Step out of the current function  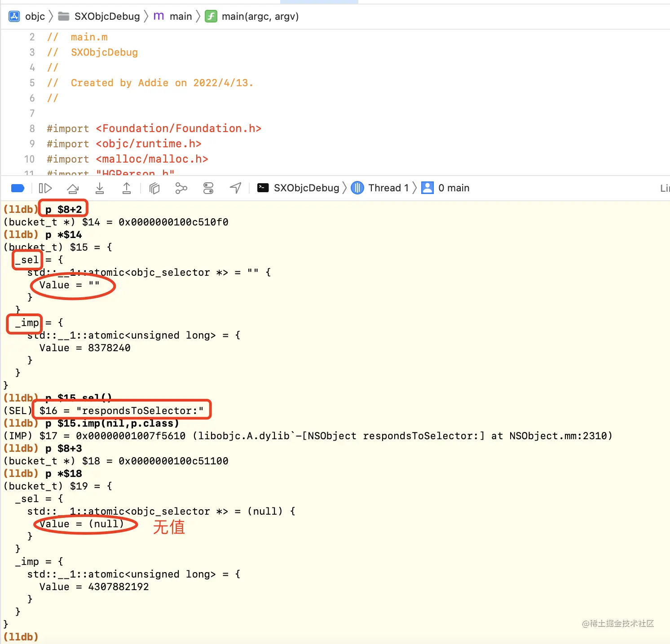(127, 188)
